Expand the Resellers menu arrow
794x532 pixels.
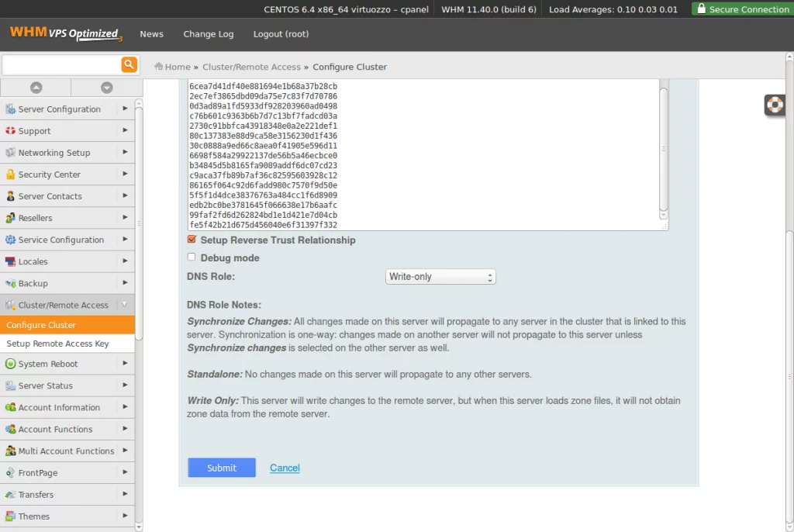pyautogui.click(x=125, y=217)
